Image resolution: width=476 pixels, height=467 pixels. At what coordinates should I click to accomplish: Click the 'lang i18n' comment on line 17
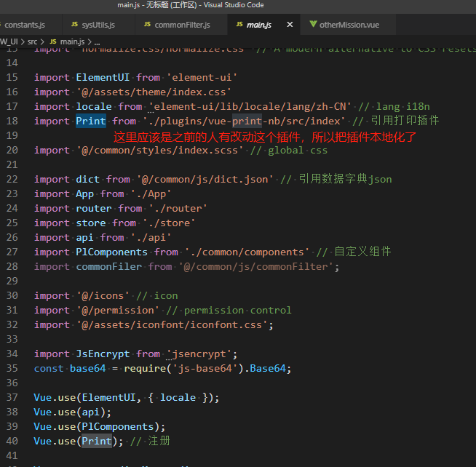pos(402,106)
